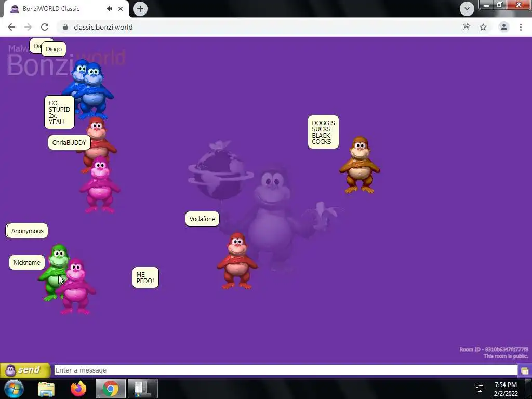Click the Anonymous name label
532x399 pixels.
(x=27, y=231)
